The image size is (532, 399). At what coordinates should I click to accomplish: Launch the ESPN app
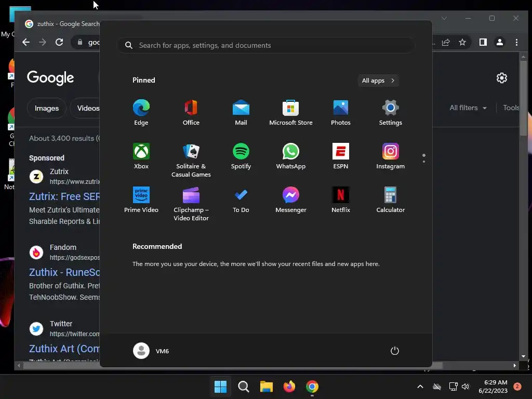tap(341, 156)
